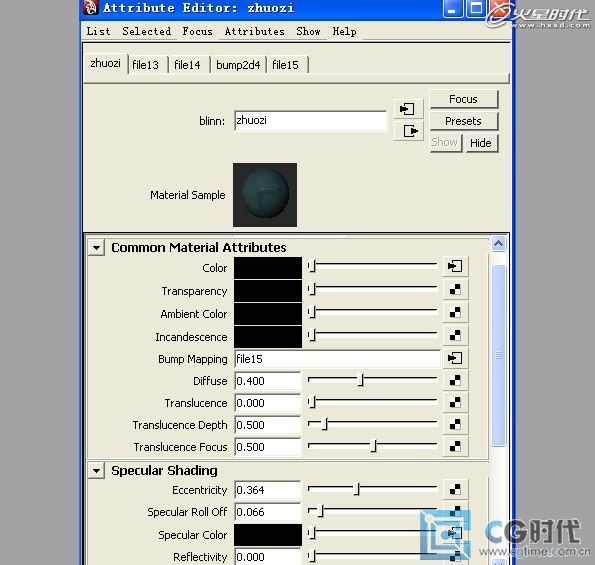Open the Bump Mapping input connection icon
The width and height of the screenshot is (595, 565).
click(455, 358)
